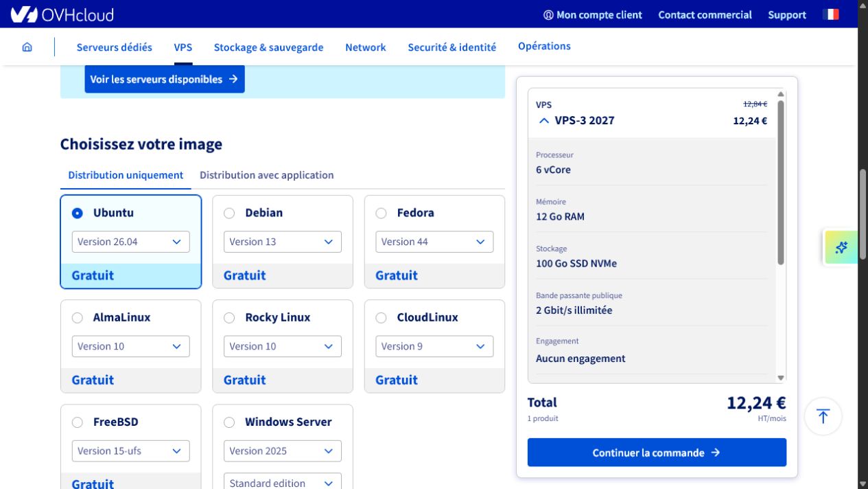Expand the Rocky Linux Version 10 dropdown
Image resolution: width=868 pixels, height=489 pixels.
pyautogui.click(x=282, y=346)
